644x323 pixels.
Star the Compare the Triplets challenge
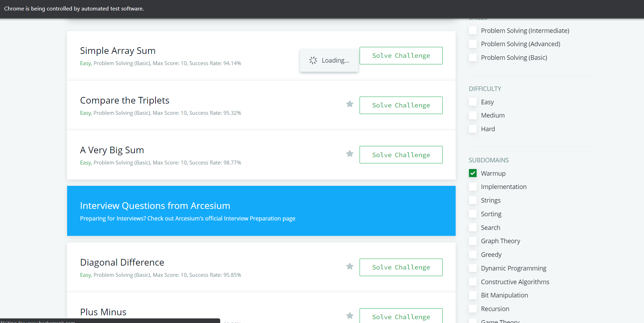[349, 104]
